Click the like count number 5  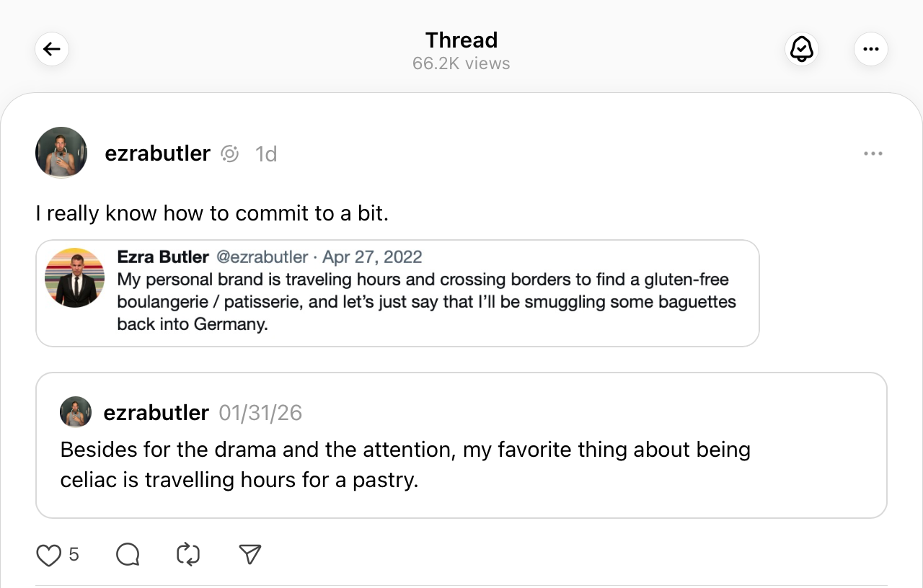(74, 555)
